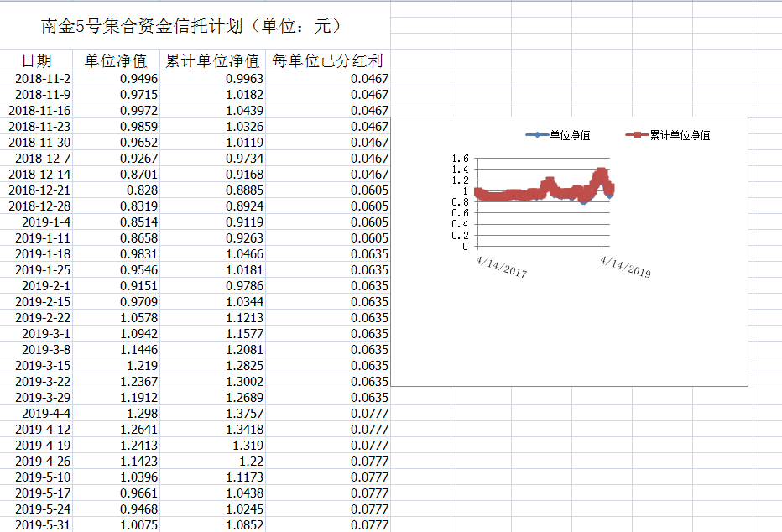Select date cell 2019-2-15
Image resolution: width=782 pixels, height=532 pixels.
[36, 301]
